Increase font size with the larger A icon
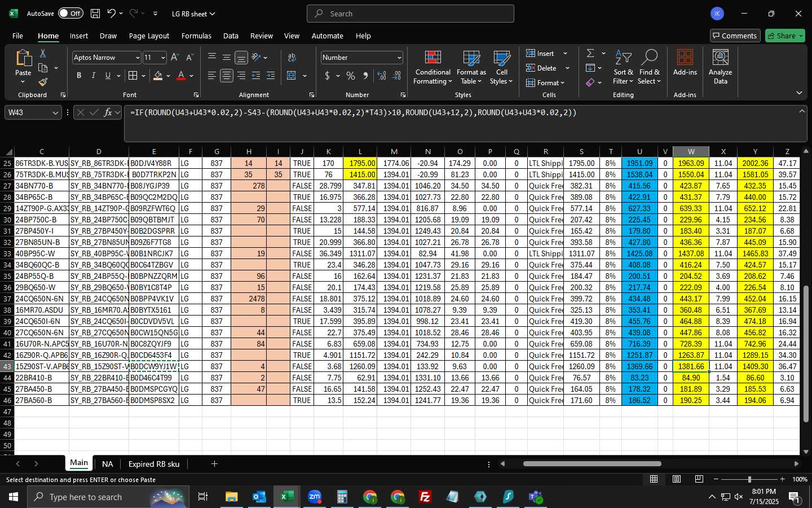812x508 pixels. point(175,58)
